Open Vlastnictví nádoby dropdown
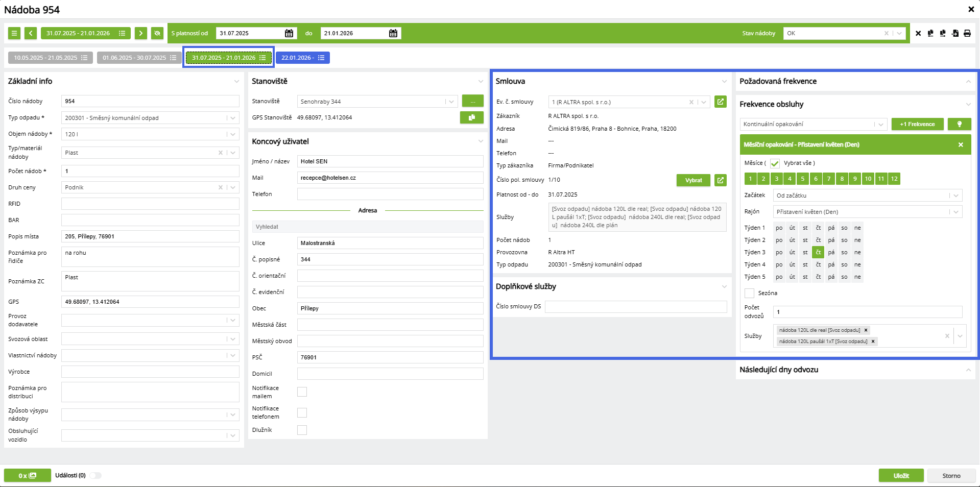 click(x=233, y=355)
